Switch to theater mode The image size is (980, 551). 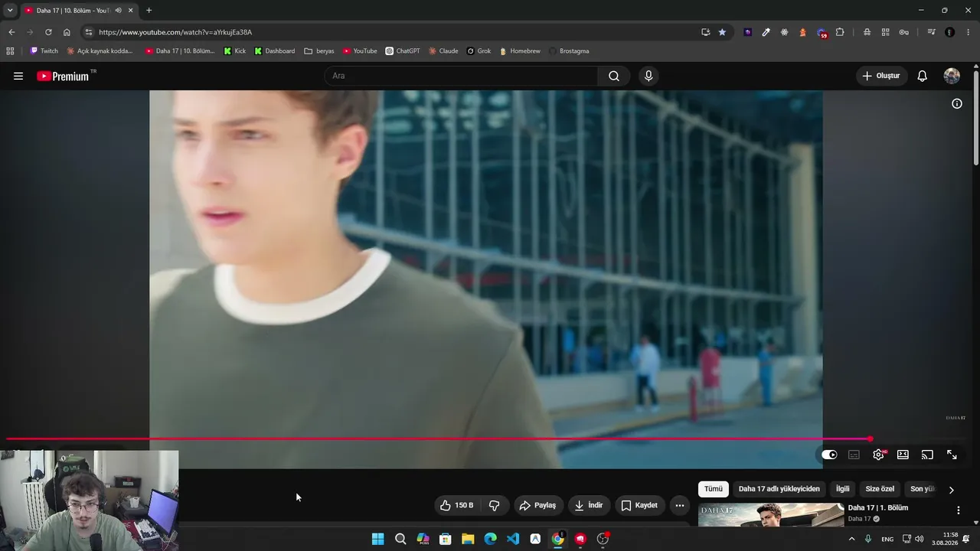(903, 455)
